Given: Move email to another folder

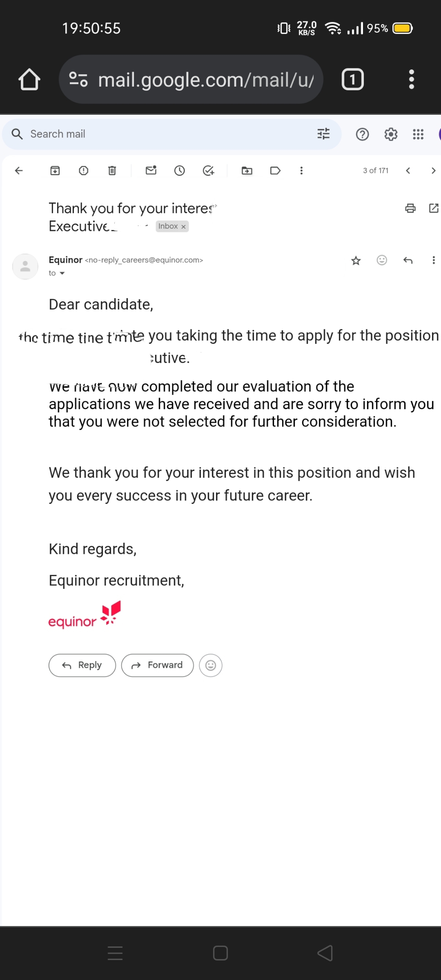Looking at the screenshot, I should (x=247, y=171).
